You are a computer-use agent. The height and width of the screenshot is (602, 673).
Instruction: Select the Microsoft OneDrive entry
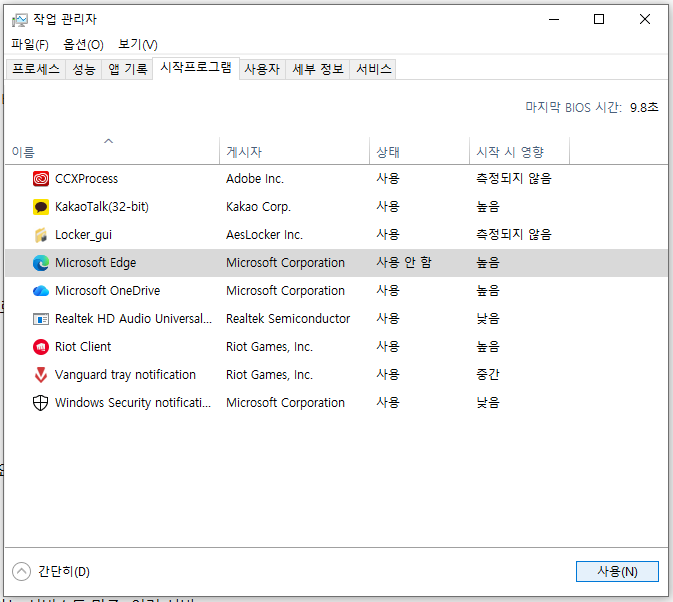point(107,291)
